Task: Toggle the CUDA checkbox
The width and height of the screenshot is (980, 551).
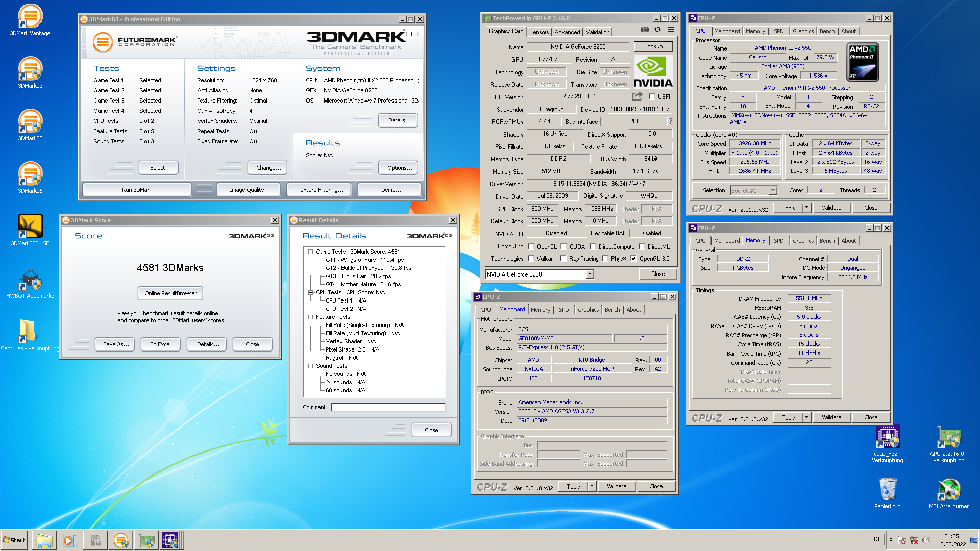Action: [x=563, y=247]
